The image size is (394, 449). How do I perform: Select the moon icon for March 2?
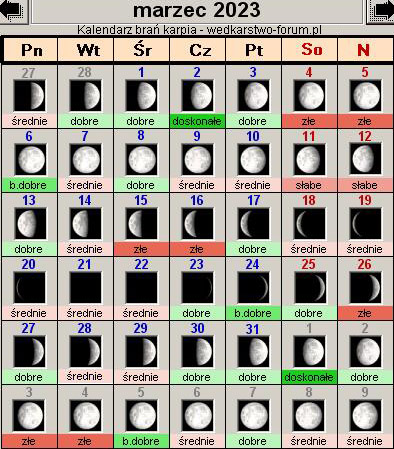click(x=197, y=96)
